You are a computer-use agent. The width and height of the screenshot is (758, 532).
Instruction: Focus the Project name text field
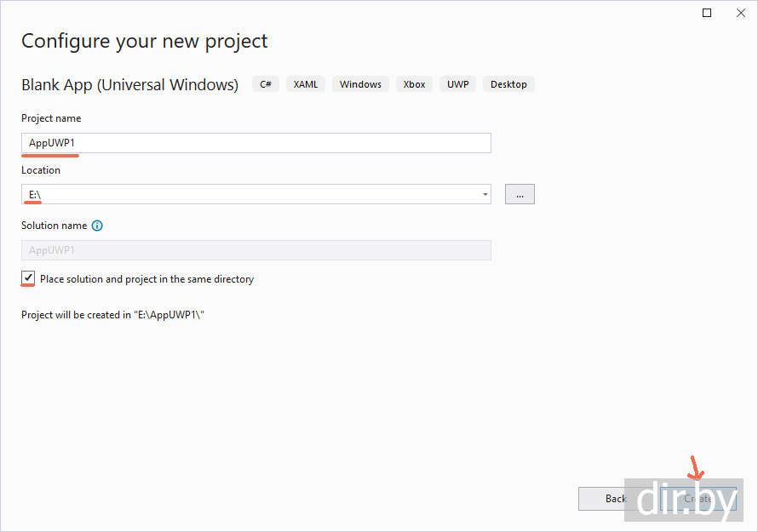point(256,143)
